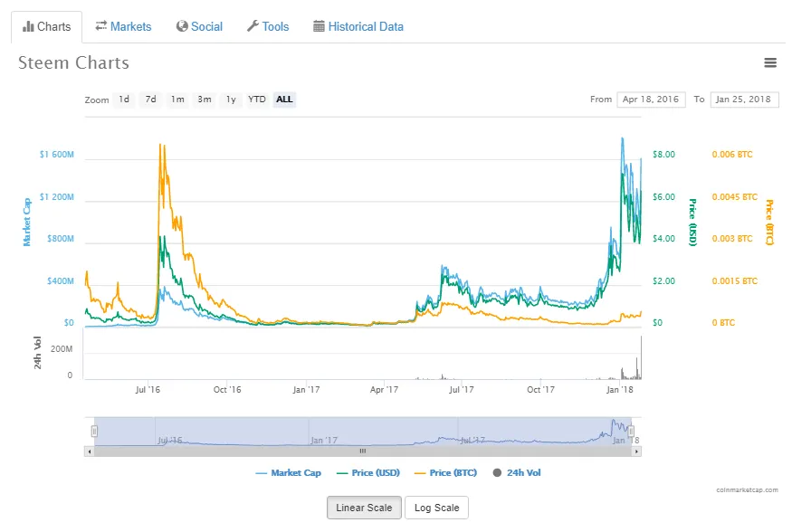Switch chart to Log Scale
The image size is (792, 532).
pos(437,508)
